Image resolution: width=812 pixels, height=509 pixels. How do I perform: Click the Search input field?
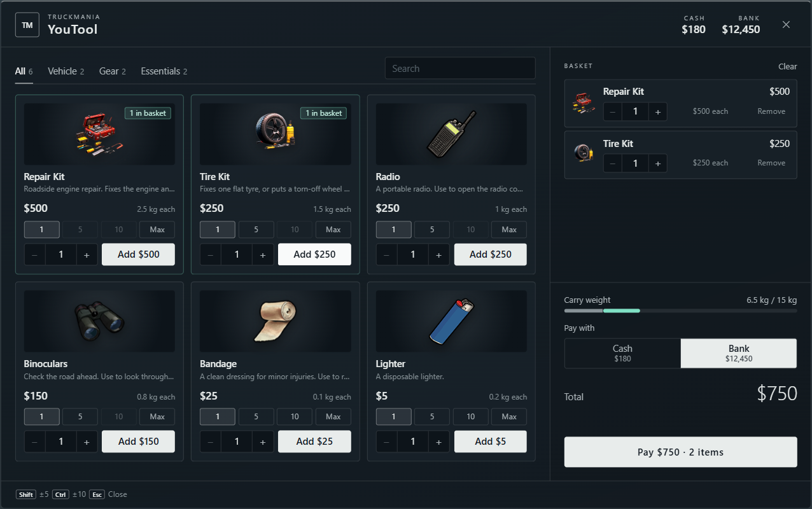[x=460, y=69]
